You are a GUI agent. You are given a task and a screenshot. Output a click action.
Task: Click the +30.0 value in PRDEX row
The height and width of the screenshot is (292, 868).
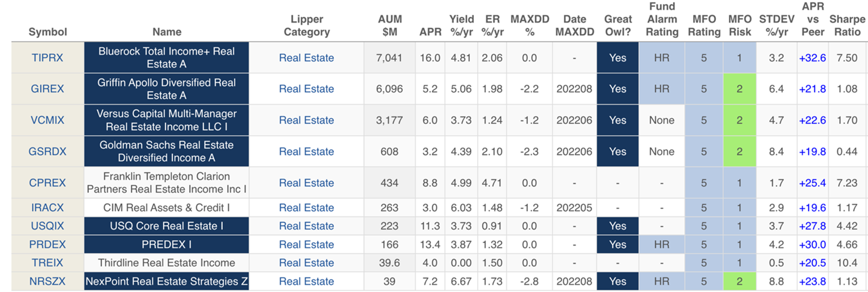pyautogui.click(x=812, y=244)
